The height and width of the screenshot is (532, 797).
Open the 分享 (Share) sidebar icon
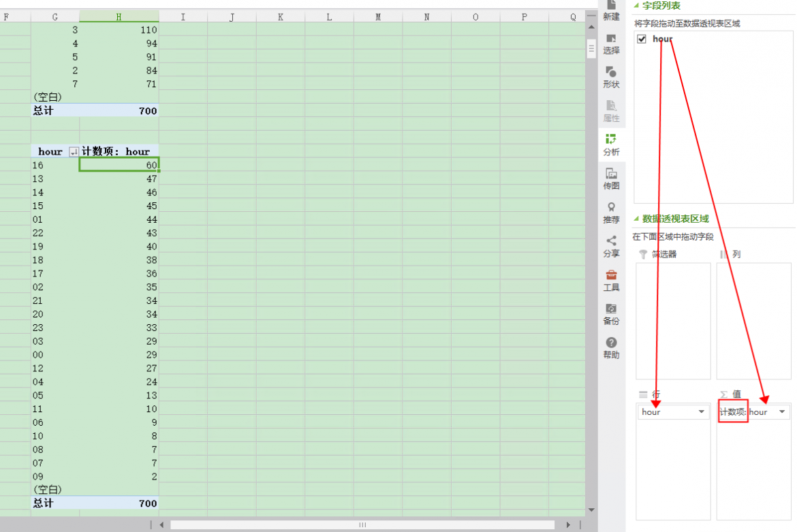tap(611, 246)
